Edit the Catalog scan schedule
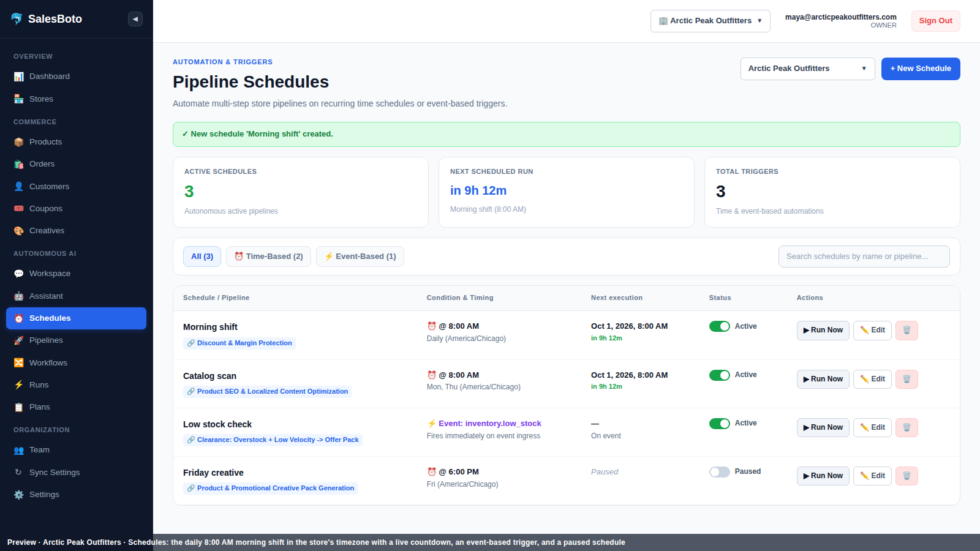 click(872, 380)
